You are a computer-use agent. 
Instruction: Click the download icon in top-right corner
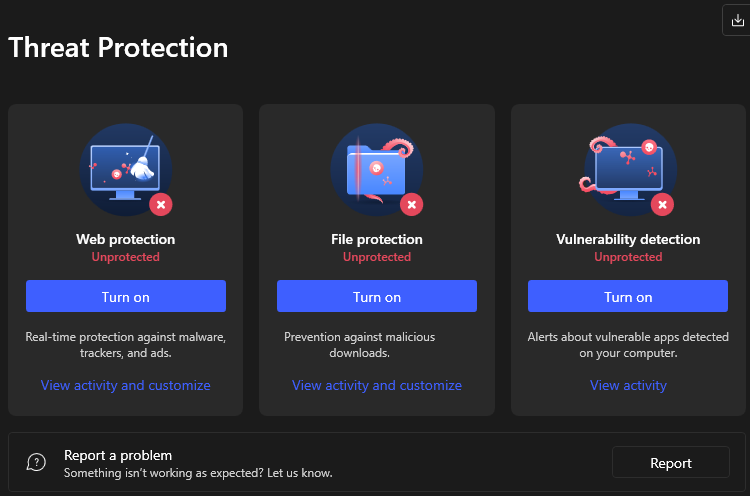[737, 20]
